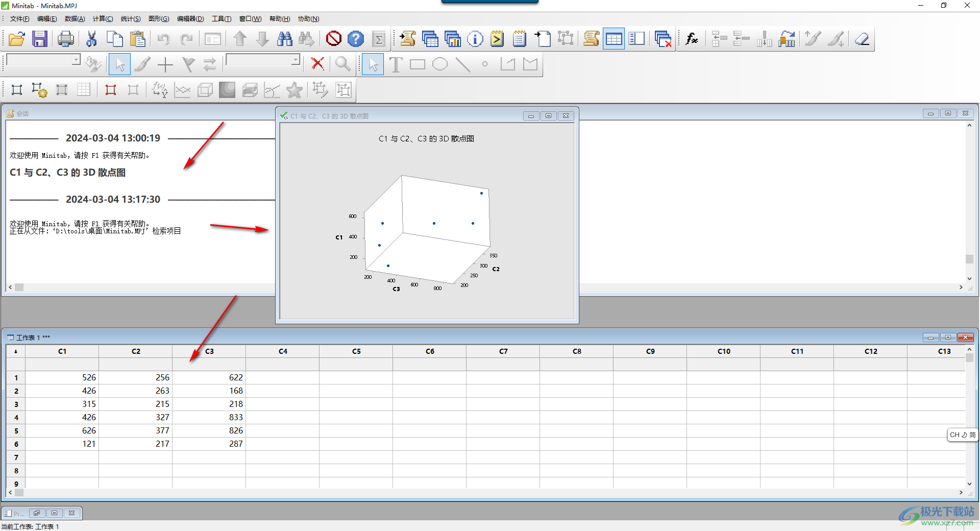Image resolution: width=980 pixels, height=531 pixels.
Task: Open the 编辑(E) menu
Action: tap(47, 19)
